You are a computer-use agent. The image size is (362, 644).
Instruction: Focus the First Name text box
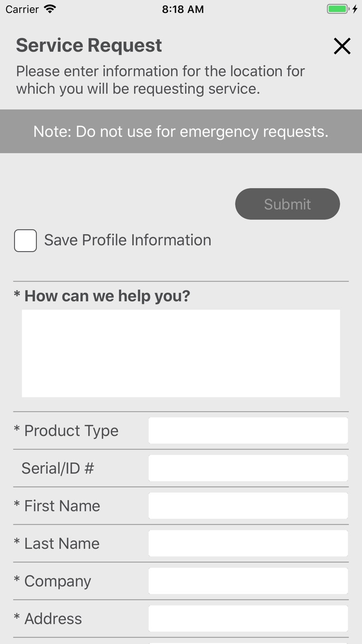click(248, 506)
